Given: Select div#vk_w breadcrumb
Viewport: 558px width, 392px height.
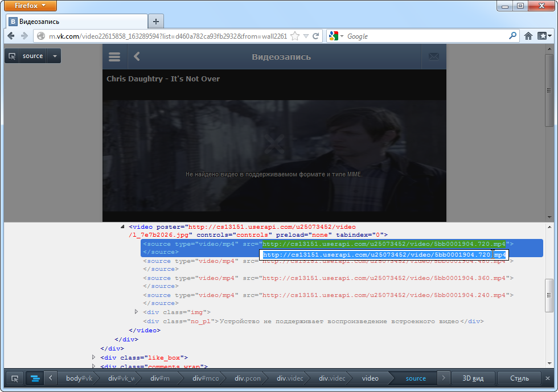Looking at the screenshot, I should pyautogui.click(x=121, y=378).
